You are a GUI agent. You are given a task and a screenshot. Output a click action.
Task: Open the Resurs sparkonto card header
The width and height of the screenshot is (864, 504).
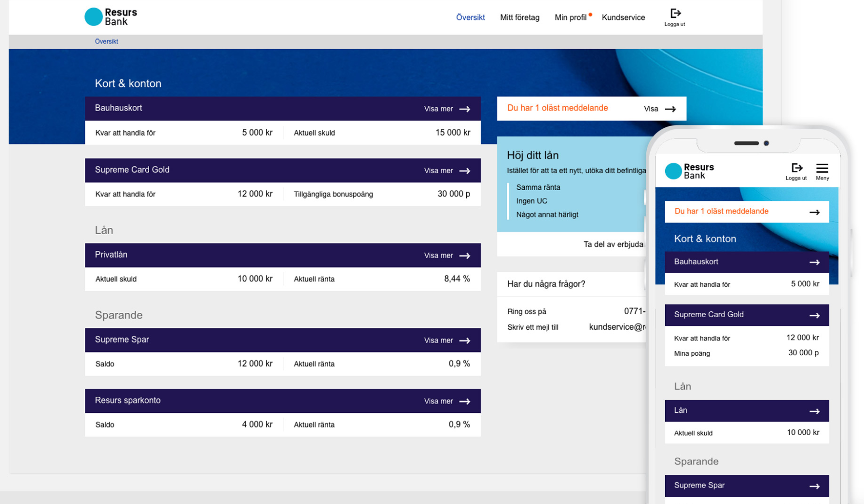click(x=283, y=401)
